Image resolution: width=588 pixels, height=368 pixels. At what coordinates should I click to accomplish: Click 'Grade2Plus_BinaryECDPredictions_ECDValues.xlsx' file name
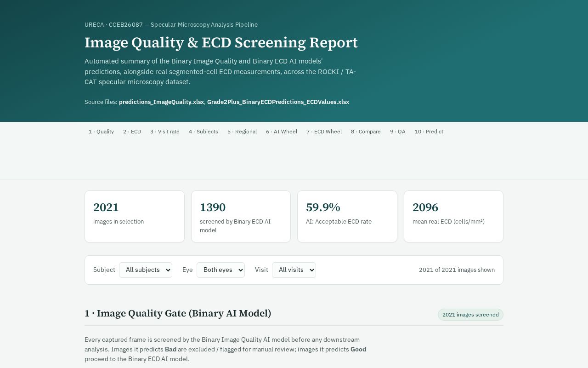point(278,102)
